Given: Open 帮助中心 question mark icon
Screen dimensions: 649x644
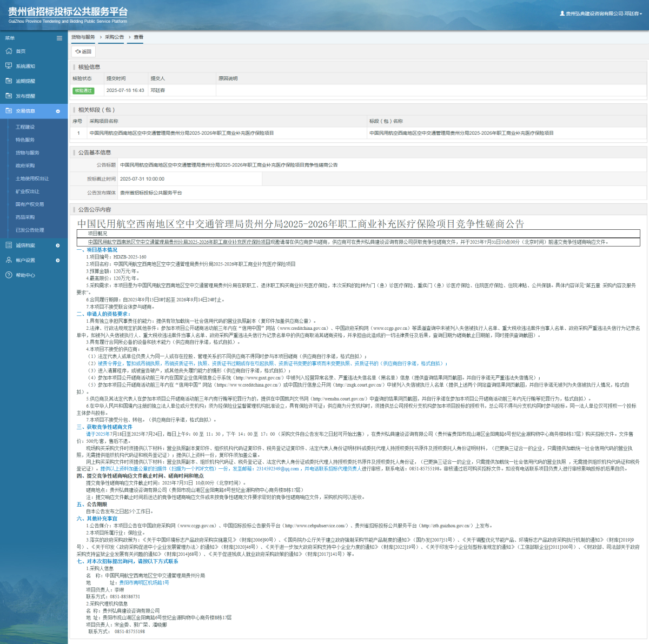Looking at the screenshot, I should pyautogui.click(x=9, y=275).
